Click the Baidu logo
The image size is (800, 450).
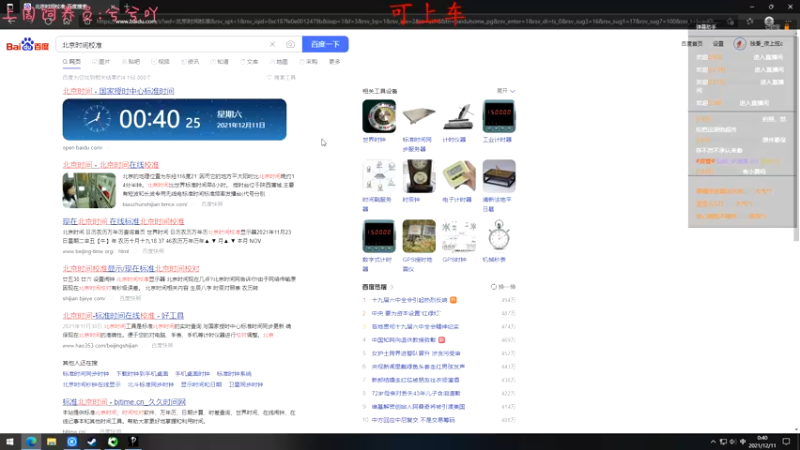coord(27,45)
